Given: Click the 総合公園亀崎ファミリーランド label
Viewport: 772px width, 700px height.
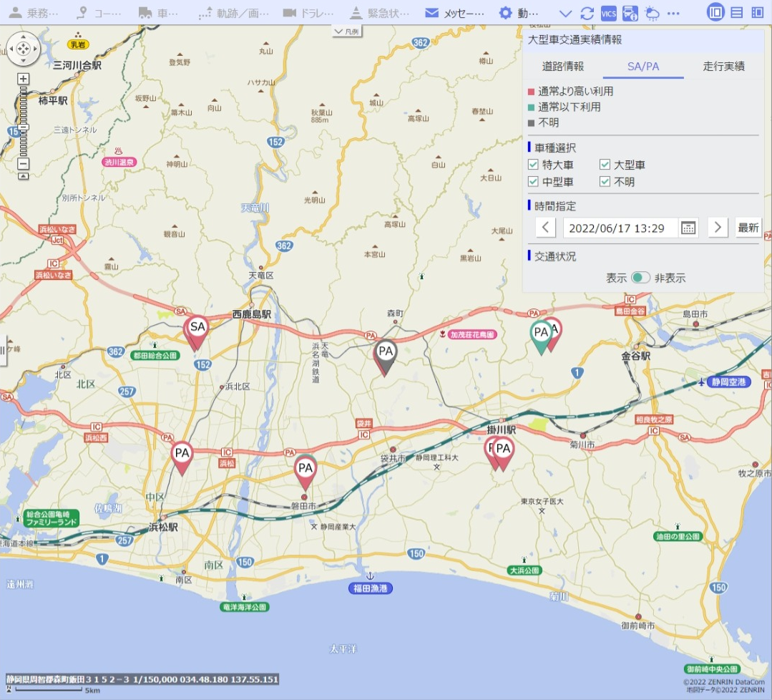Looking at the screenshot, I should (52, 517).
